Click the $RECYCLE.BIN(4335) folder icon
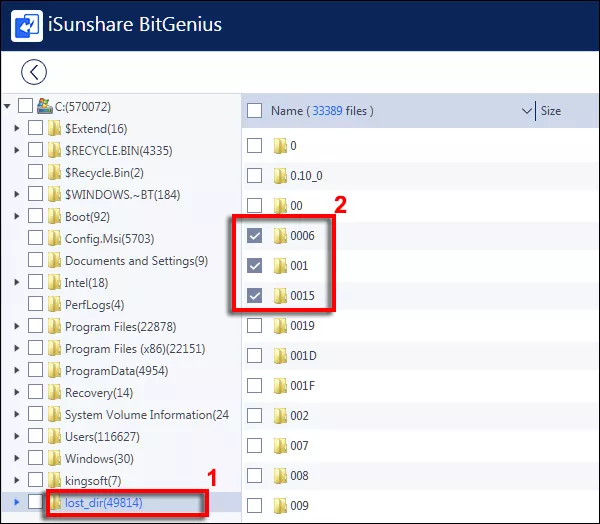600x524 pixels. point(54,150)
